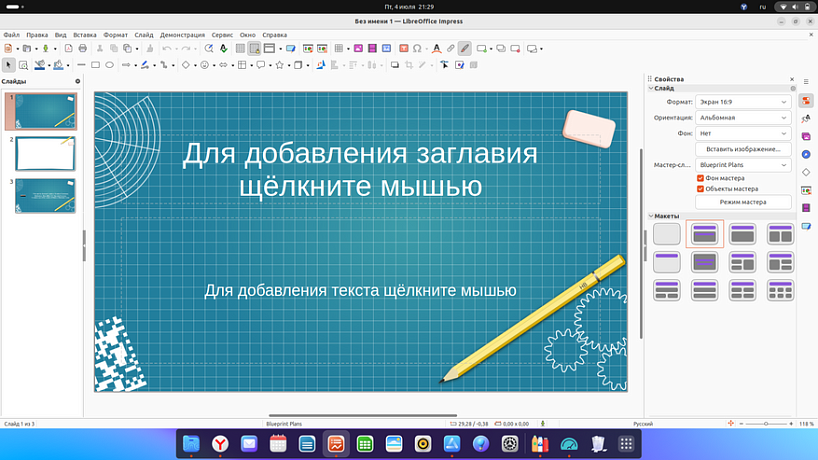The height and width of the screenshot is (460, 818).
Task: Select the blank slide layout
Action: 667,234
